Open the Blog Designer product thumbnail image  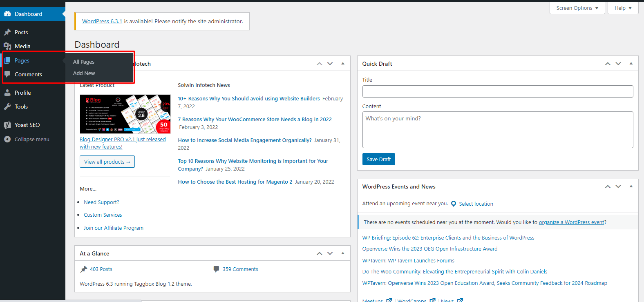click(x=125, y=114)
